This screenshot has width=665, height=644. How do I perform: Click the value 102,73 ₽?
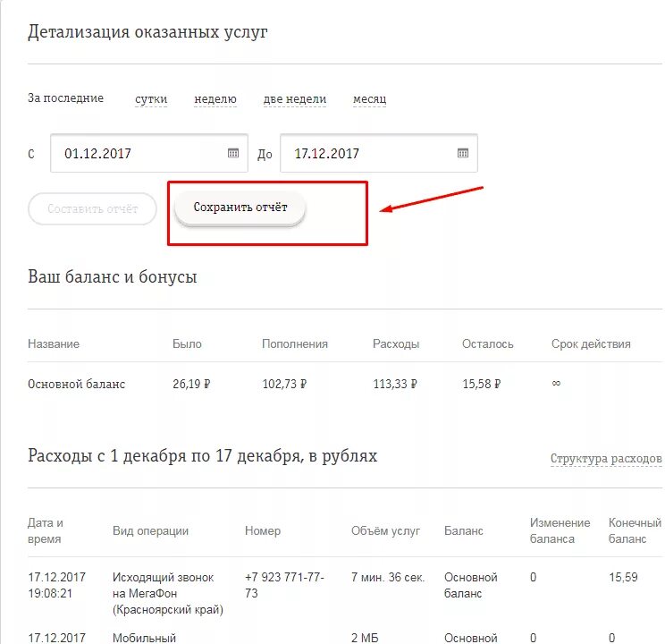point(284,385)
